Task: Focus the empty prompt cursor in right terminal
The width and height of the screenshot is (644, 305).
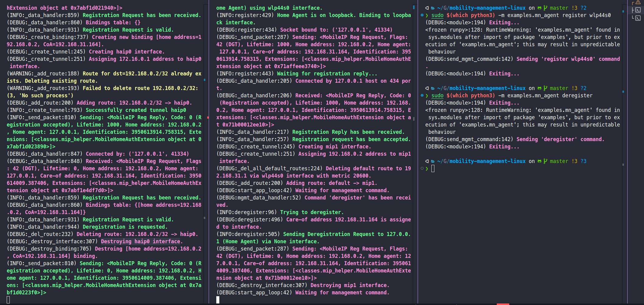Action: [x=433, y=168]
